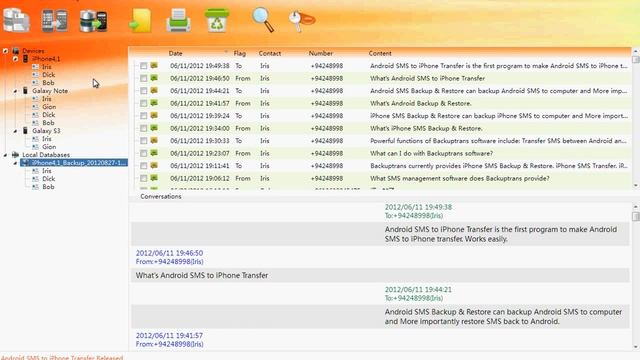Select the iPhone4,1_Backup database entry
640x360 pixels.
[x=74, y=163]
